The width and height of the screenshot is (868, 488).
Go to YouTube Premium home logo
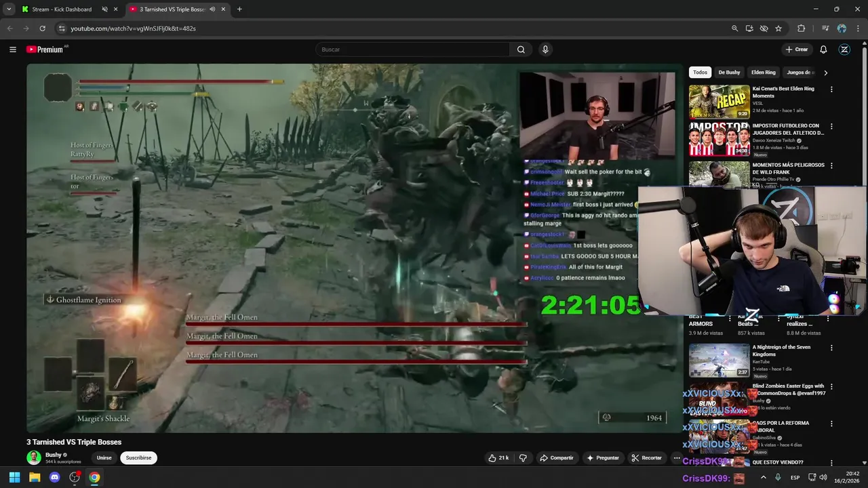coord(45,49)
